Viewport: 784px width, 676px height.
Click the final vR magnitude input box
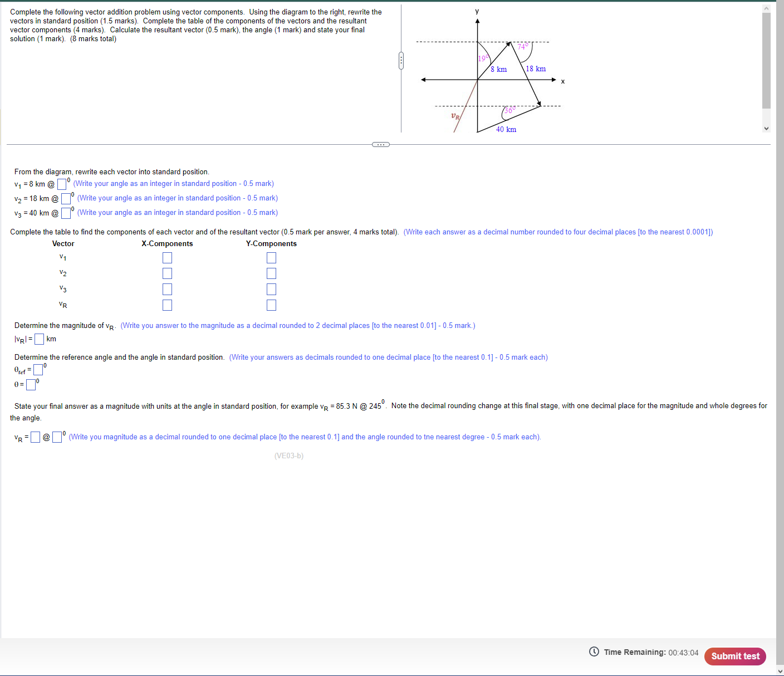(34, 437)
